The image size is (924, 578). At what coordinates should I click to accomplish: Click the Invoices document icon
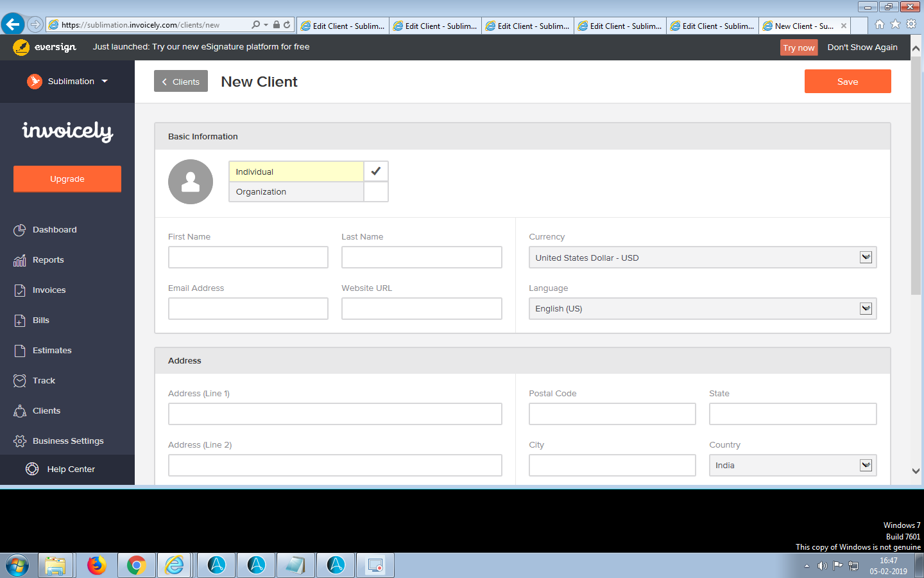tap(20, 290)
